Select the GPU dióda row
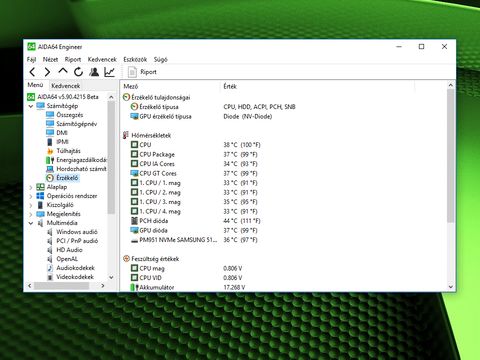 tap(283, 230)
